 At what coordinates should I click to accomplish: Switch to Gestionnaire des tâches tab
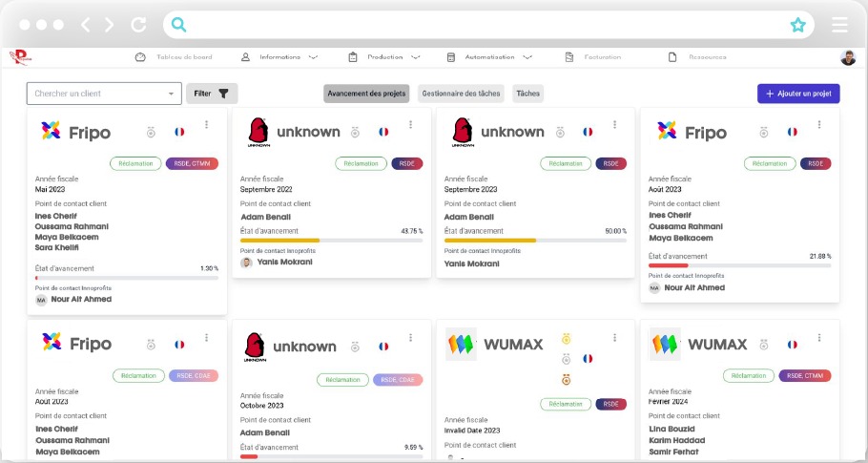tap(461, 94)
